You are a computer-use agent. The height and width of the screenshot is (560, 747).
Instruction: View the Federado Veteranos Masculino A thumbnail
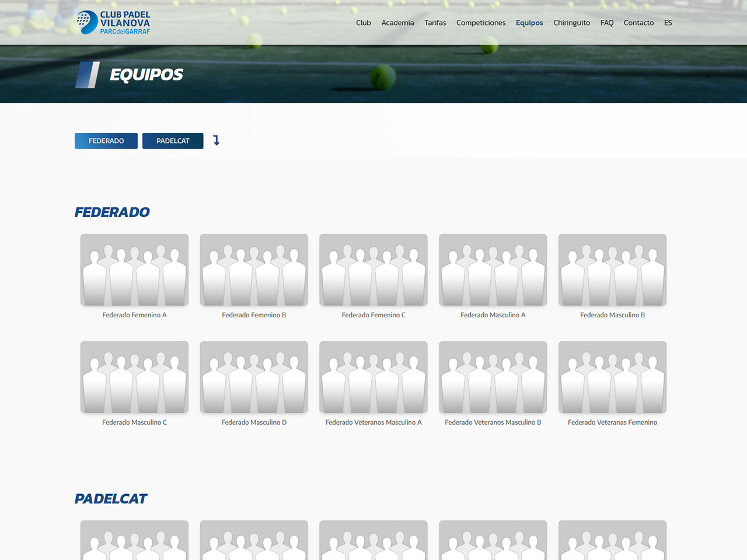[x=373, y=377]
